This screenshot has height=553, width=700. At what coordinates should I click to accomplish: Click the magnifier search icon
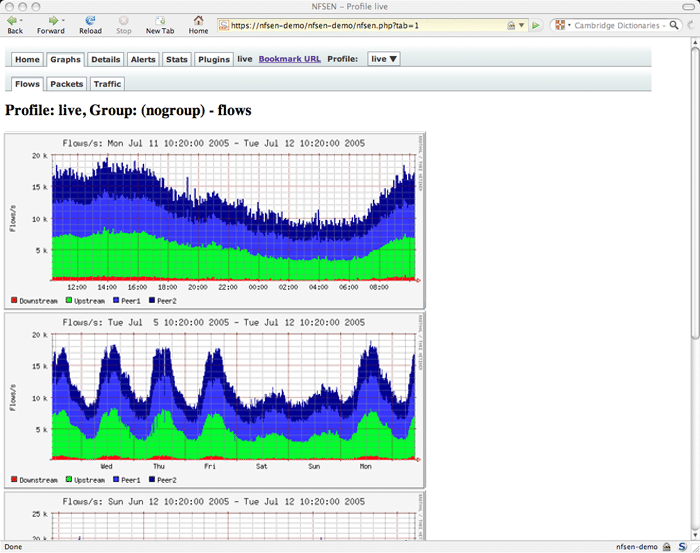point(674,25)
